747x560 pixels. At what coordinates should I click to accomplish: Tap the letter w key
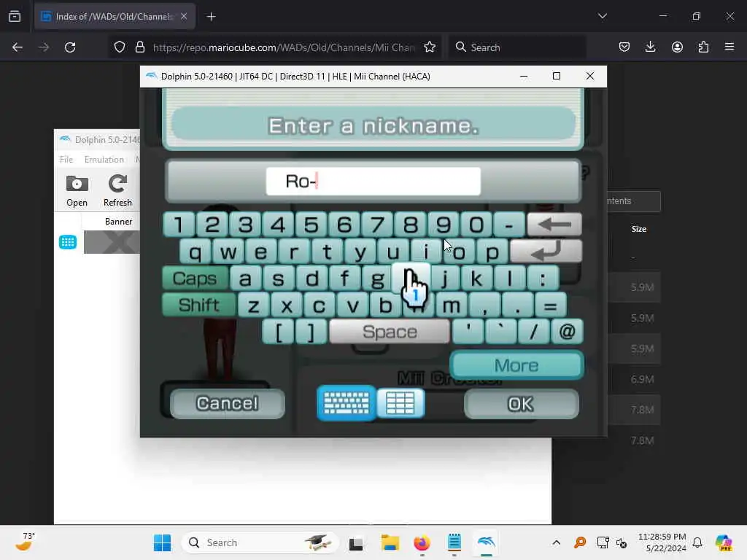pyautogui.click(x=228, y=252)
